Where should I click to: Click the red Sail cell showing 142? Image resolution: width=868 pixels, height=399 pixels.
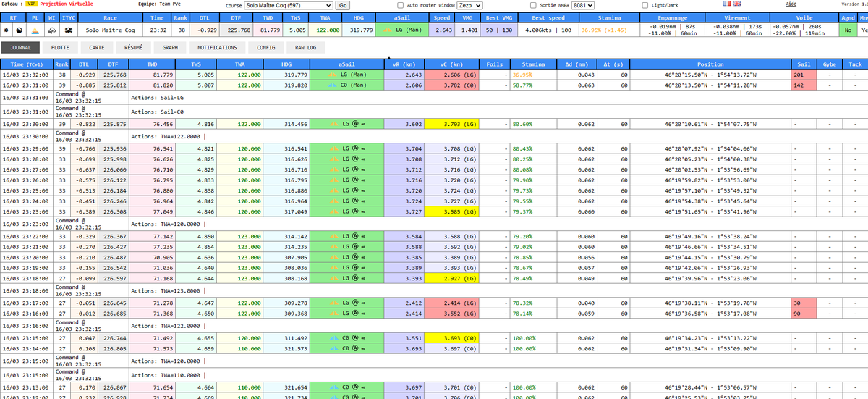(x=804, y=85)
